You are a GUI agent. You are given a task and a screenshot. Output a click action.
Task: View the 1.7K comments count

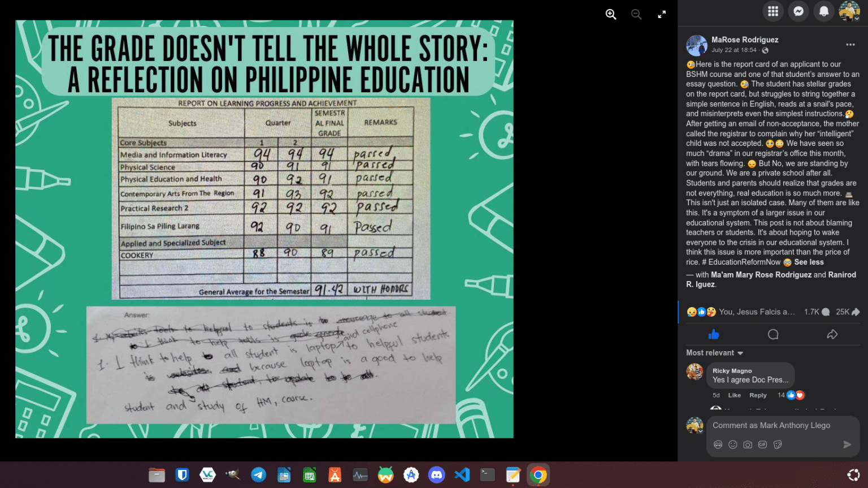tap(817, 312)
